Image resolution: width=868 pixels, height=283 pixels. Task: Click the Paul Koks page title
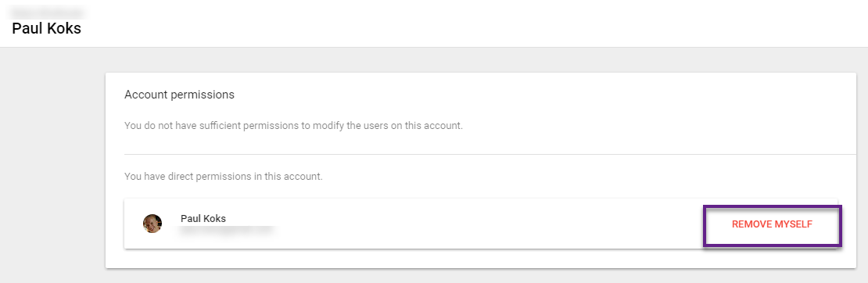click(x=46, y=28)
